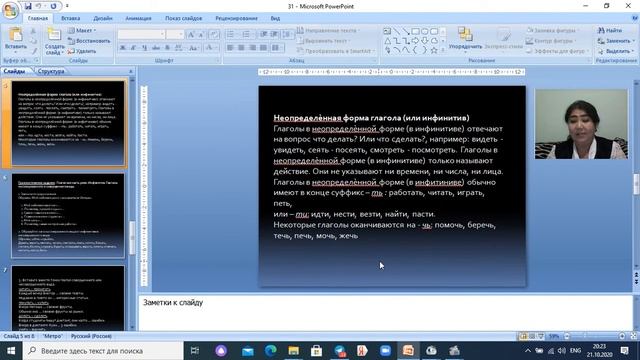Open the Главная ribbon tab
Viewport: 640px width, 360px height.
coord(38,18)
